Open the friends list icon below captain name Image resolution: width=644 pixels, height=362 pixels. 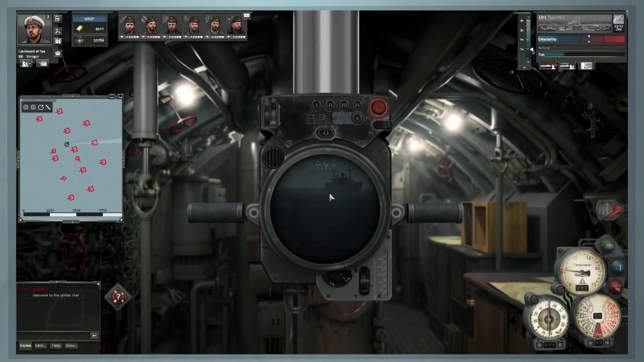26,64
